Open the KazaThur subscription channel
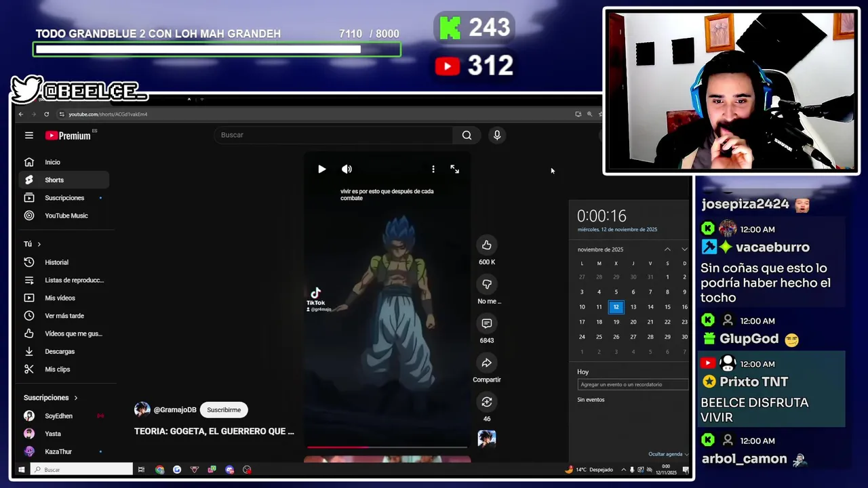Screen dimensions: 868x488 tap(64, 451)
